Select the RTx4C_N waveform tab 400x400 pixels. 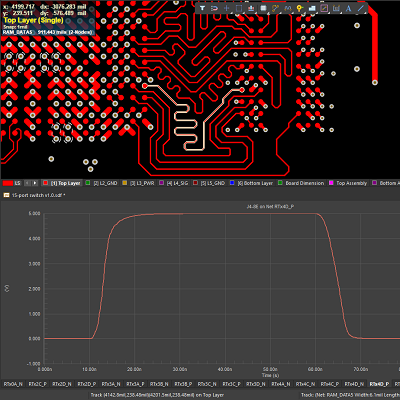[305, 384]
